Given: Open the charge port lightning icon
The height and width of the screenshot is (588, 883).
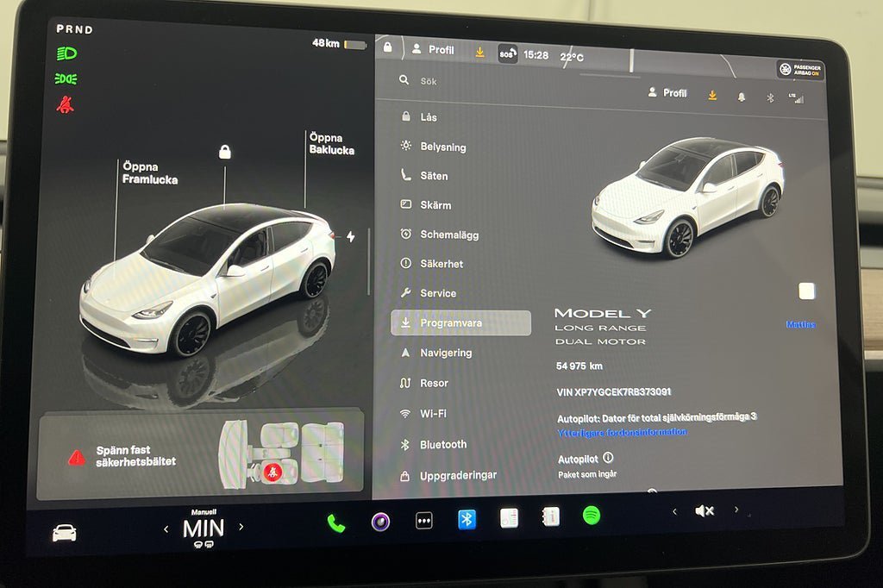Looking at the screenshot, I should pos(350,236).
